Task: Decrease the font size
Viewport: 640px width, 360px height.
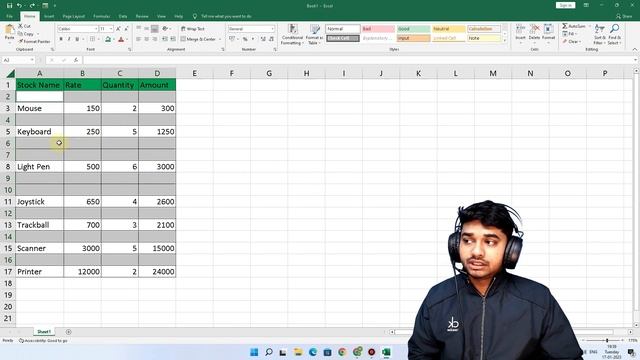Action: click(126, 29)
